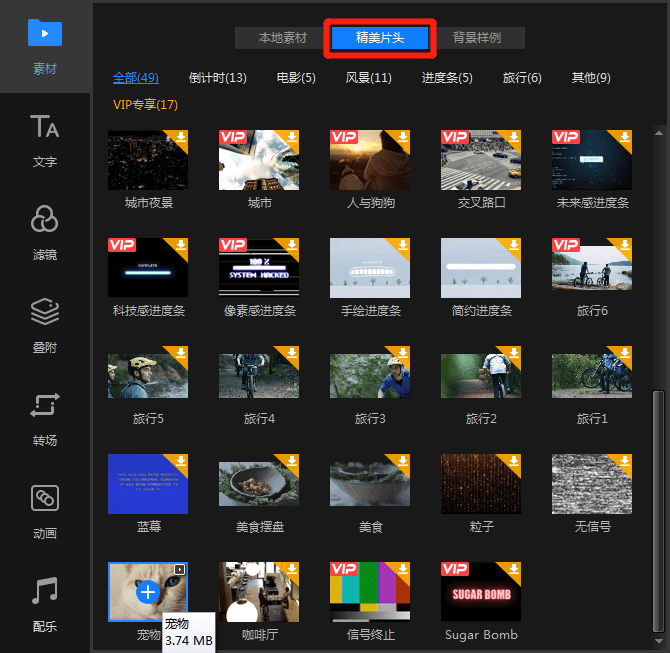The height and width of the screenshot is (653, 670).
Task: Click download icon on 科技感进度条 thumbnail
Action: click(181, 245)
